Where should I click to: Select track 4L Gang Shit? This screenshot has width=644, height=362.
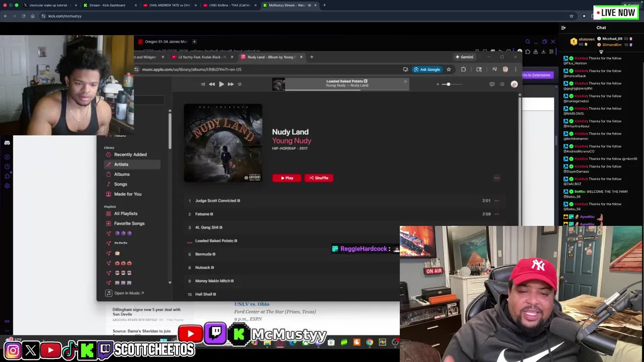[208, 227]
